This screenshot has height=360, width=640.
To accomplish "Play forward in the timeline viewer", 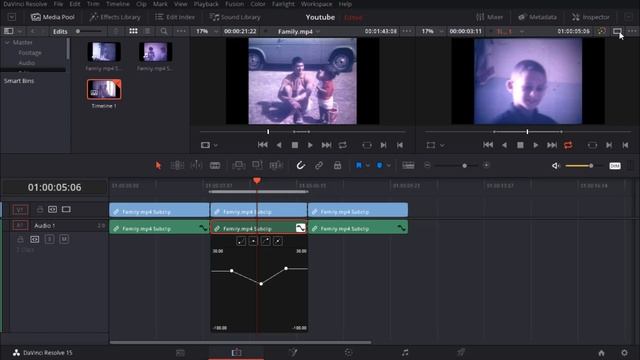I will (x=536, y=145).
